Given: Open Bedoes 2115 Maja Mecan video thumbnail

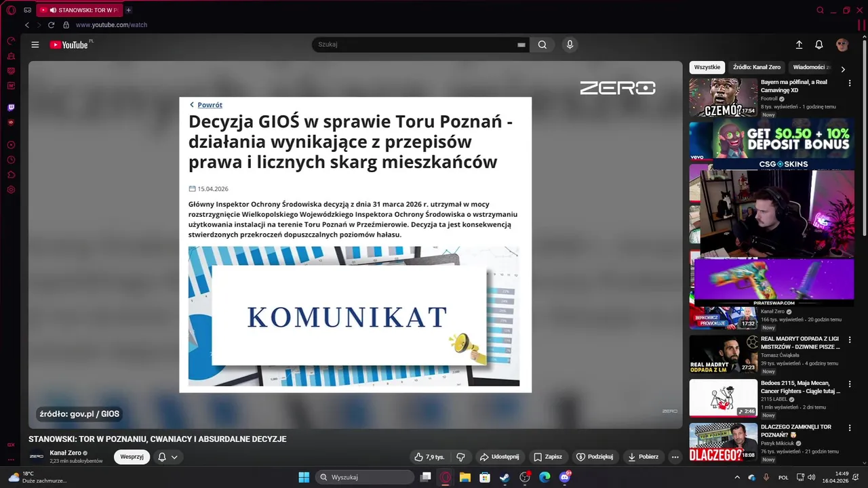Looking at the screenshot, I should [723, 398].
